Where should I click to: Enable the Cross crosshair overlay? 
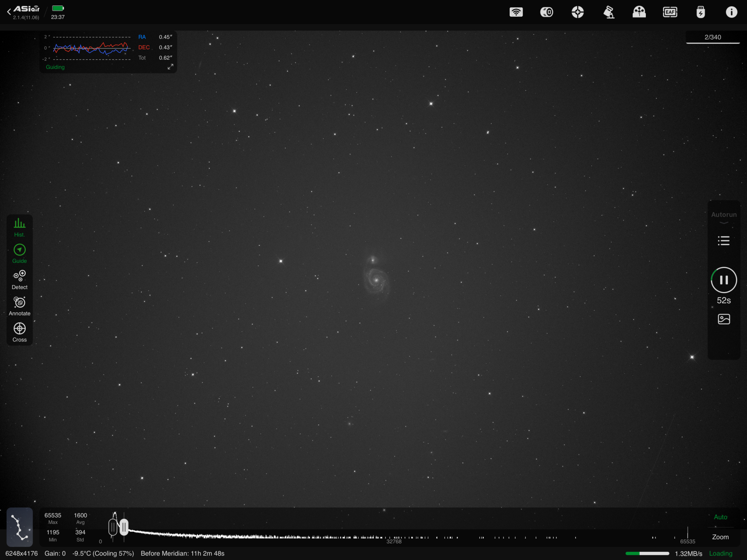point(19,332)
